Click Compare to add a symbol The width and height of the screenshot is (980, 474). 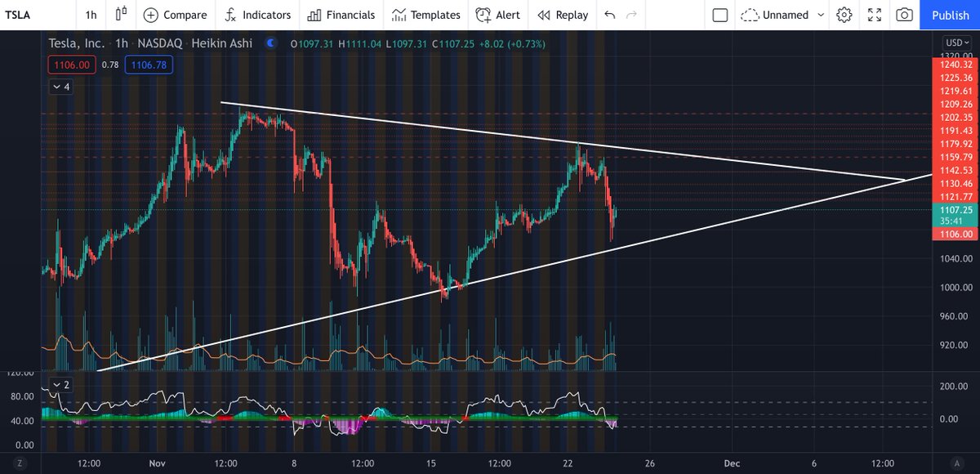pos(175,15)
